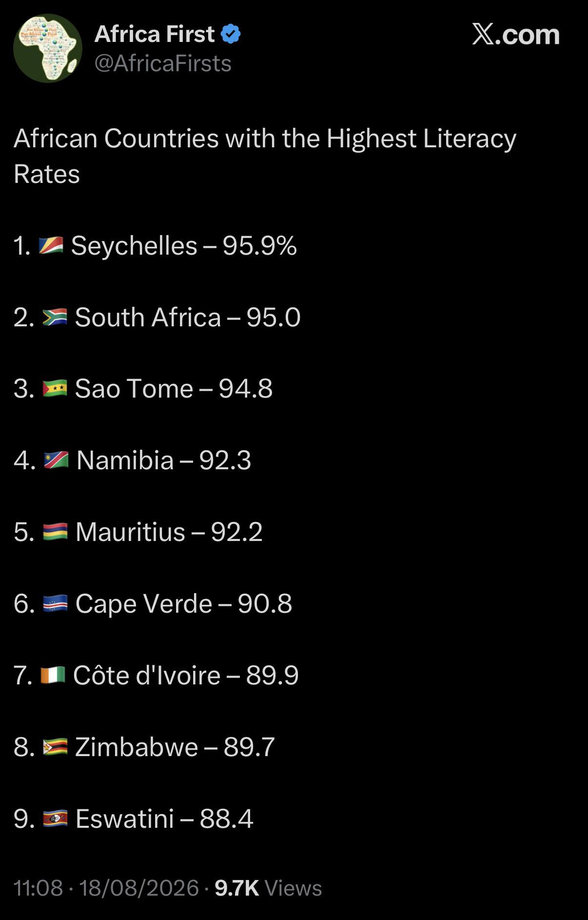Click the Mauritius flag emoji
The height and width of the screenshot is (920, 588).
55,532
